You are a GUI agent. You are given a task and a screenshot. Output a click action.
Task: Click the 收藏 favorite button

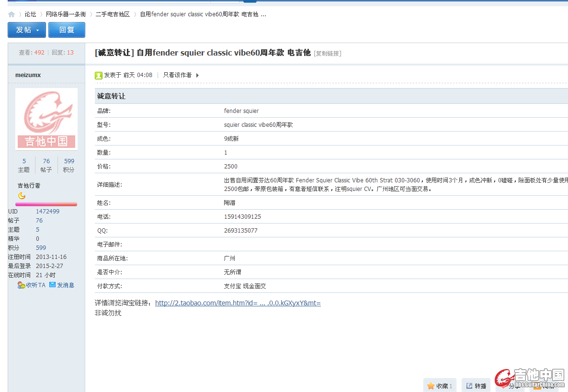pos(440,386)
